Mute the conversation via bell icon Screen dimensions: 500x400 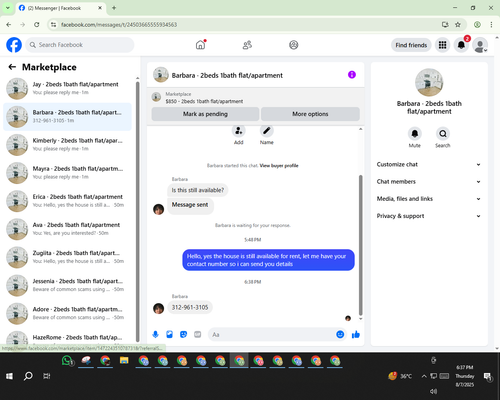415,134
